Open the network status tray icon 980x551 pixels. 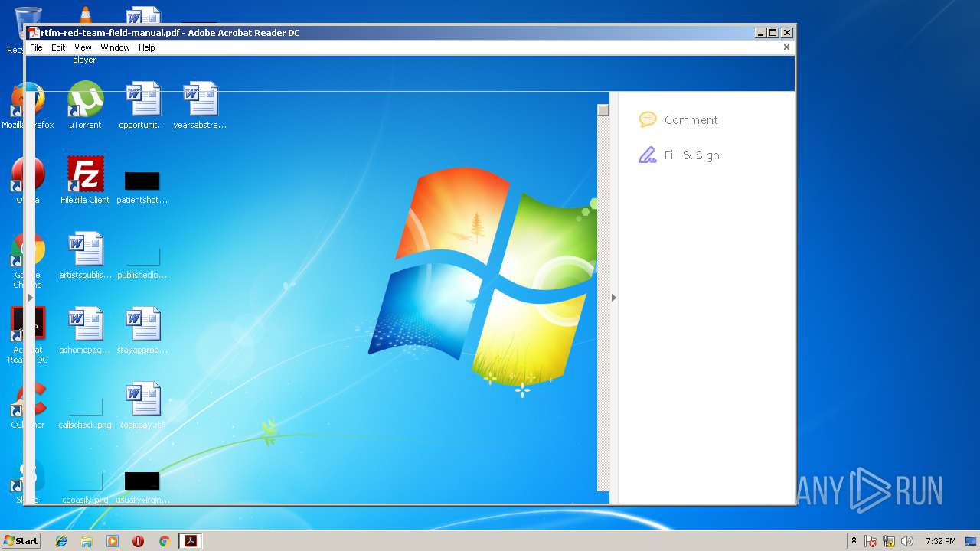[x=889, y=542]
